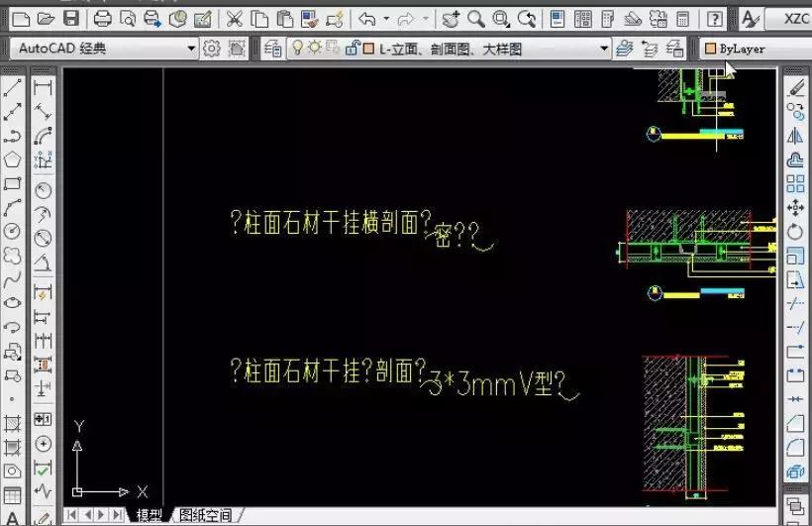Save the drawing with the floppy disk icon
812x526 pixels.
[71, 19]
